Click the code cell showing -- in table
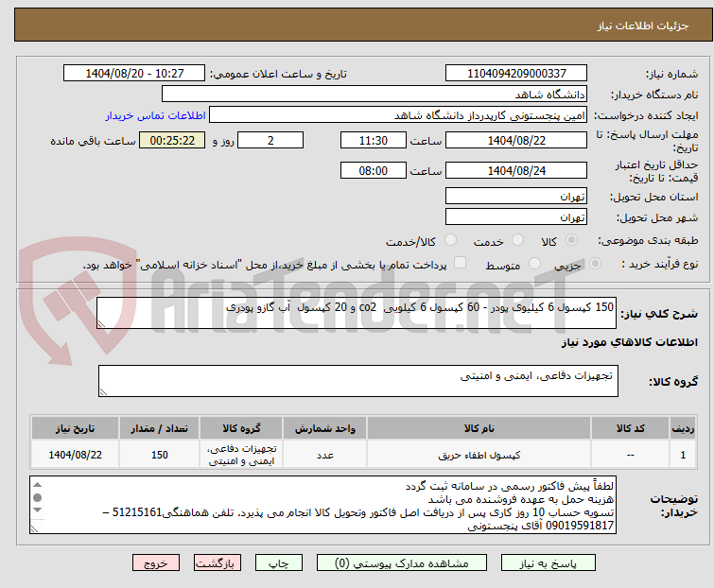This screenshot has height=588, width=714. (630, 455)
